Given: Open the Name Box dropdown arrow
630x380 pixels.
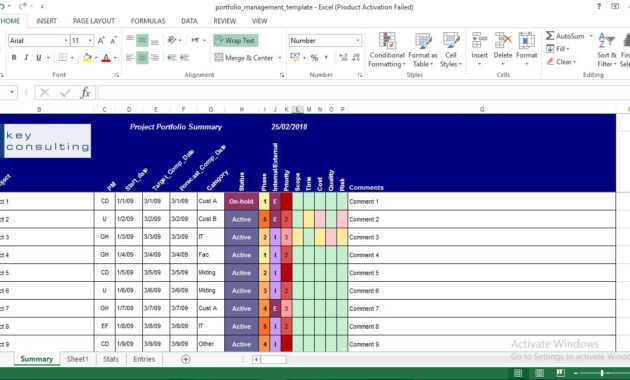Looking at the screenshot, I should [x=12, y=92].
